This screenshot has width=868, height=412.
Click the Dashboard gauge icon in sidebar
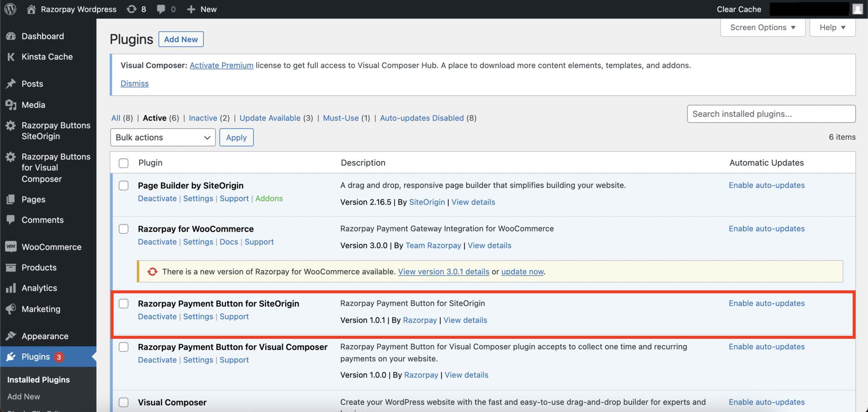[x=11, y=36]
